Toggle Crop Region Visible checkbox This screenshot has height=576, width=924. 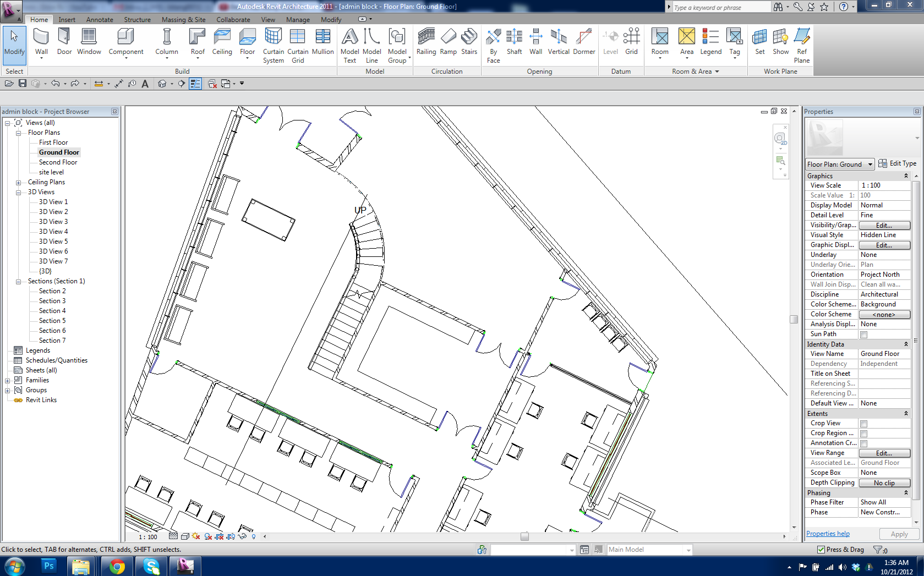(864, 434)
